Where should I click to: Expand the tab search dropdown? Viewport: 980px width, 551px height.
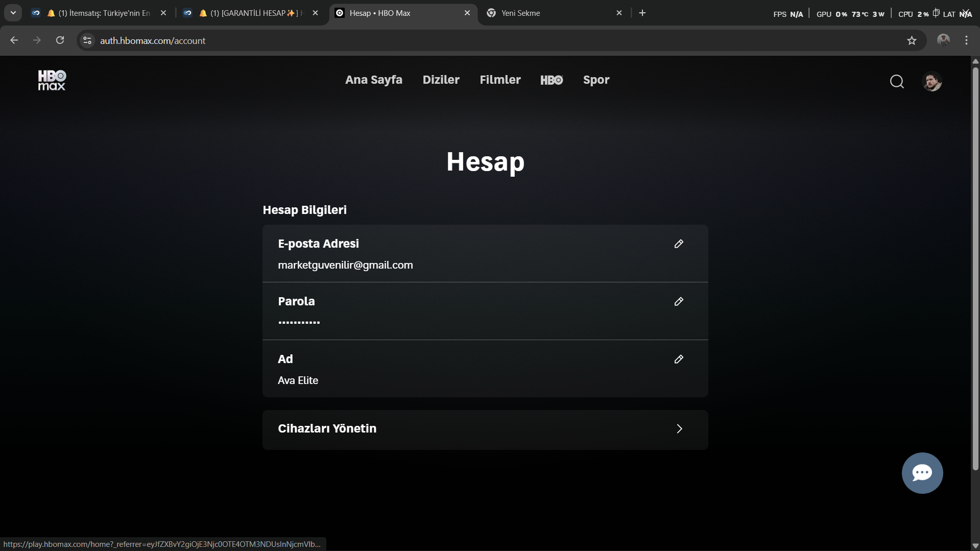[x=13, y=13]
